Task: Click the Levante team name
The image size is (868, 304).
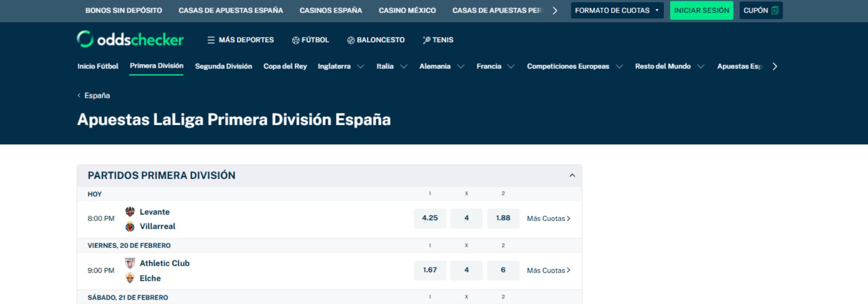Action: [x=155, y=212]
